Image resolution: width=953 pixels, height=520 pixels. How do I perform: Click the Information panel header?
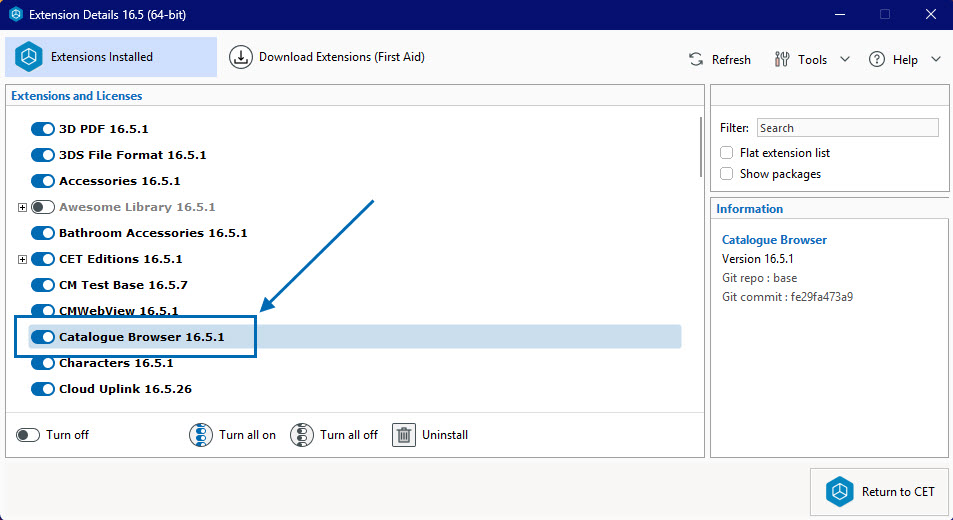pyautogui.click(x=749, y=209)
